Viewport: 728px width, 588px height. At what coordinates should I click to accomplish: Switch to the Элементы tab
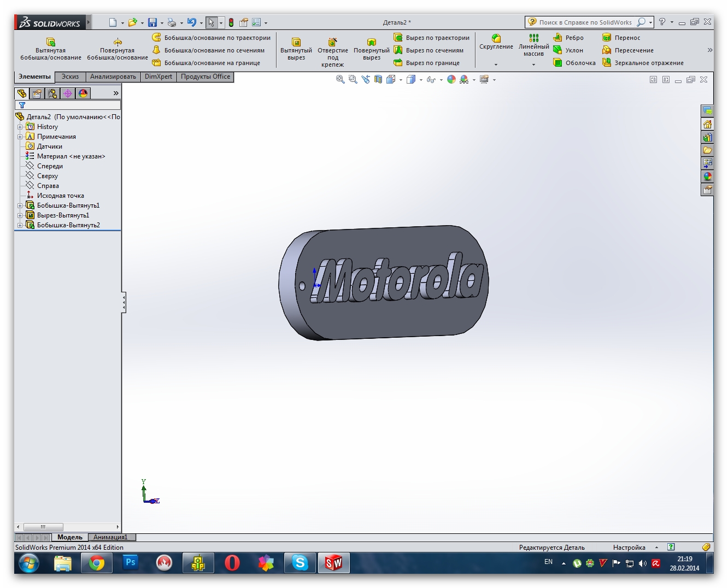(34, 77)
